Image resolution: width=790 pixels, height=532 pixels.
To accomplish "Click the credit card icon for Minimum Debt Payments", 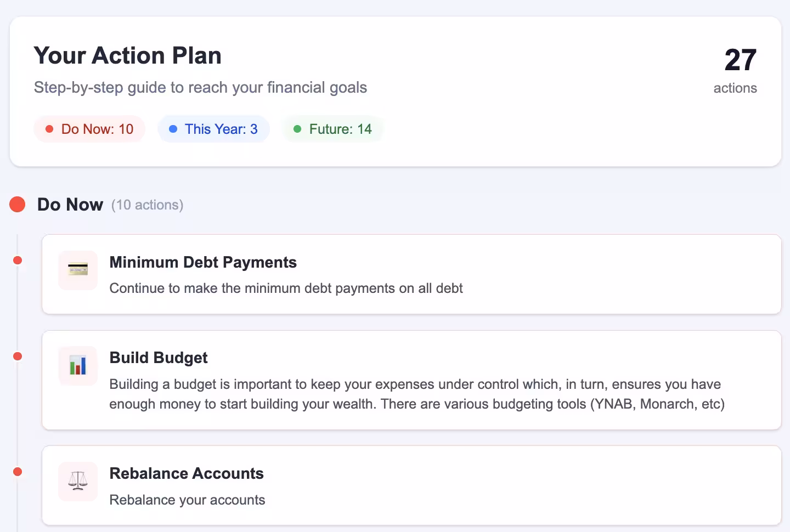I will tap(78, 270).
